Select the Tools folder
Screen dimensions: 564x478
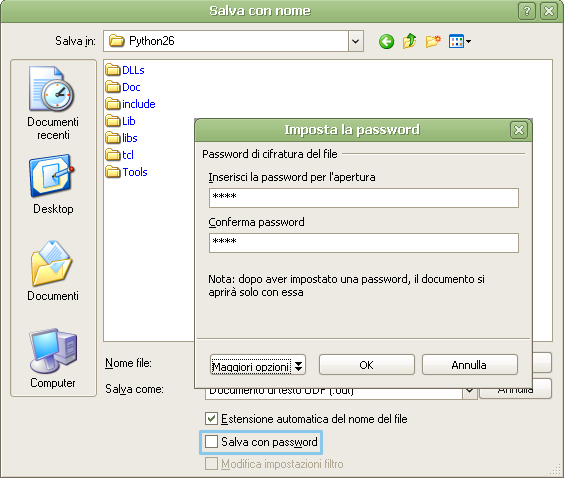tap(126, 172)
